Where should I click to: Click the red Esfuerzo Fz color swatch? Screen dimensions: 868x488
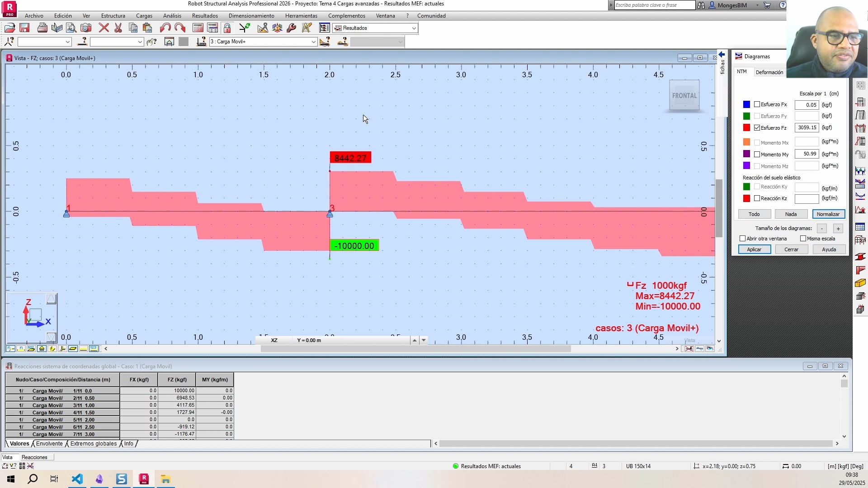pyautogui.click(x=746, y=128)
